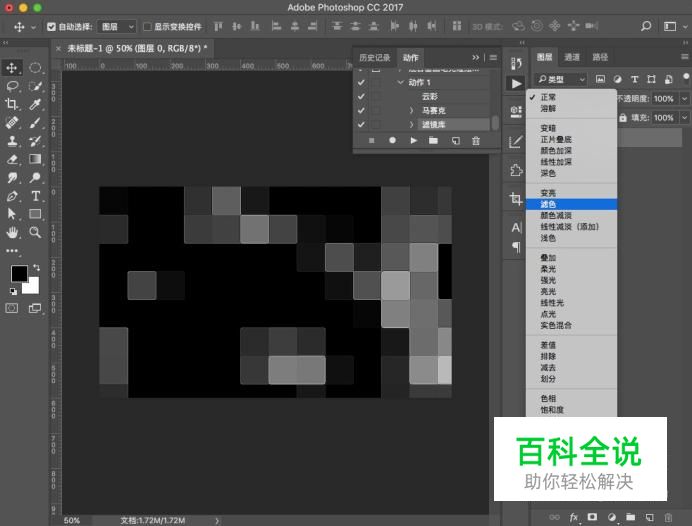692x526 pixels.
Task: Click the search magnifier in options bar
Action: tap(646, 26)
